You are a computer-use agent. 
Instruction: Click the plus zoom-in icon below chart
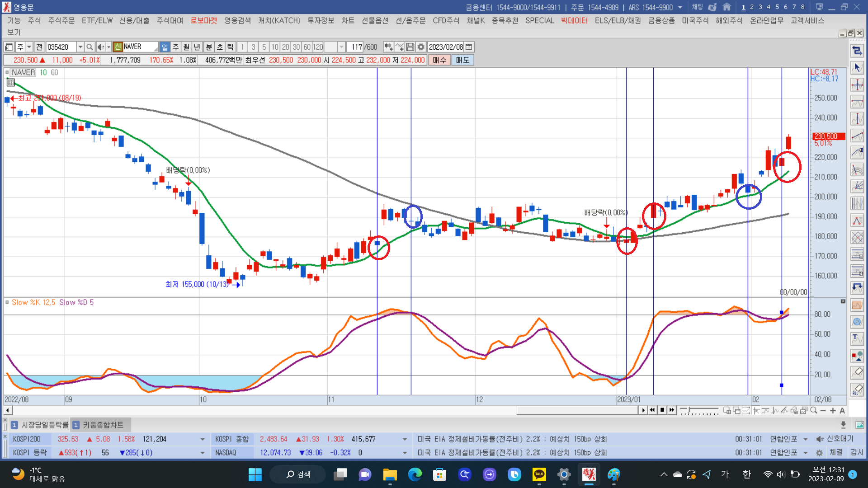[833, 410]
